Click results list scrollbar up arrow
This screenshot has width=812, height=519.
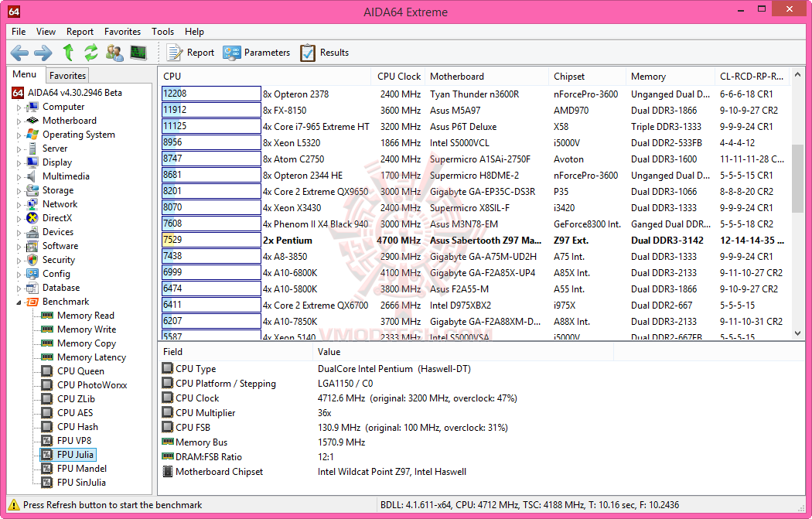[797, 75]
